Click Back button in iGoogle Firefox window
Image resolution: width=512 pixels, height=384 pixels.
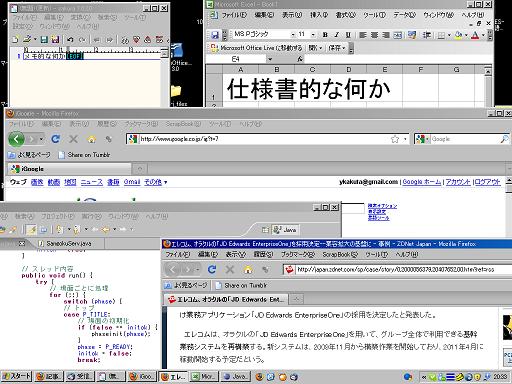coord(16,139)
